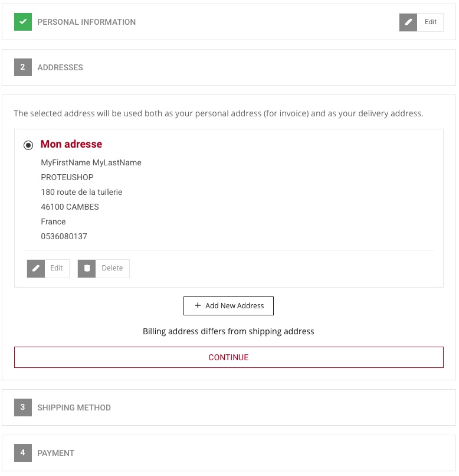The width and height of the screenshot is (459, 476).
Task: Select the Mon adresse radio button
Action: click(x=28, y=145)
